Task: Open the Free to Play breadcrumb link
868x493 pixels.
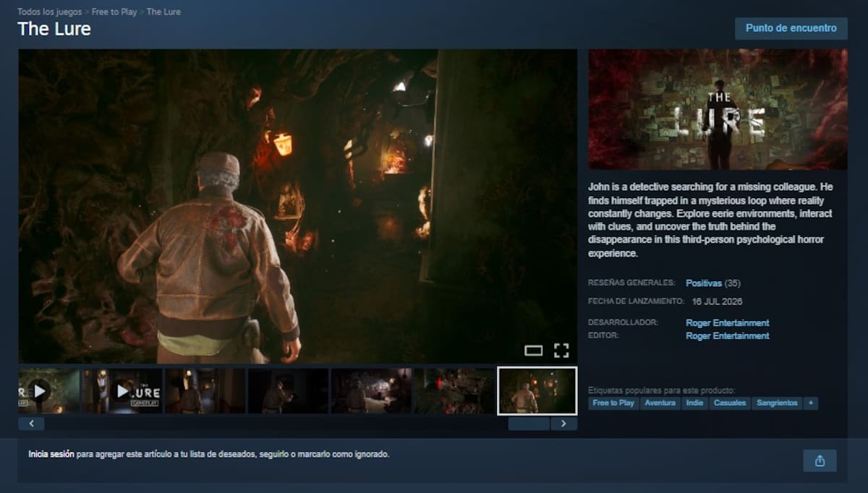Action: [x=114, y=12]
